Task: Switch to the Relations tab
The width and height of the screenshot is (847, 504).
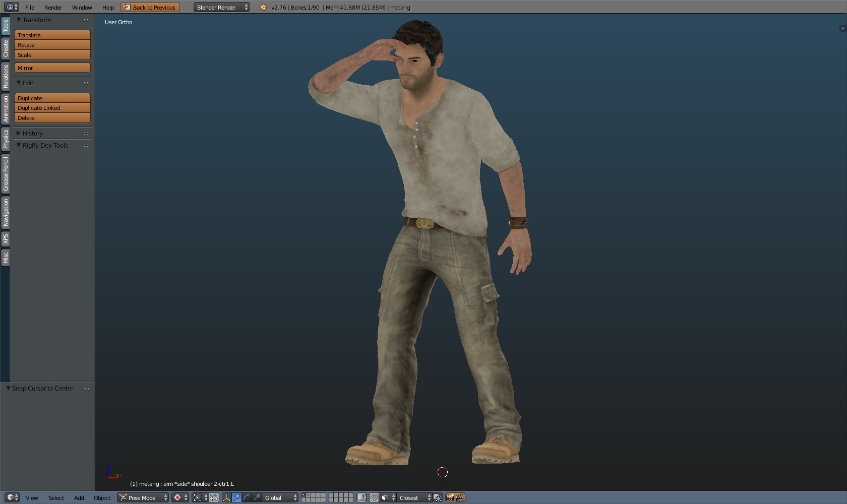Action: (x=6, y=76)
